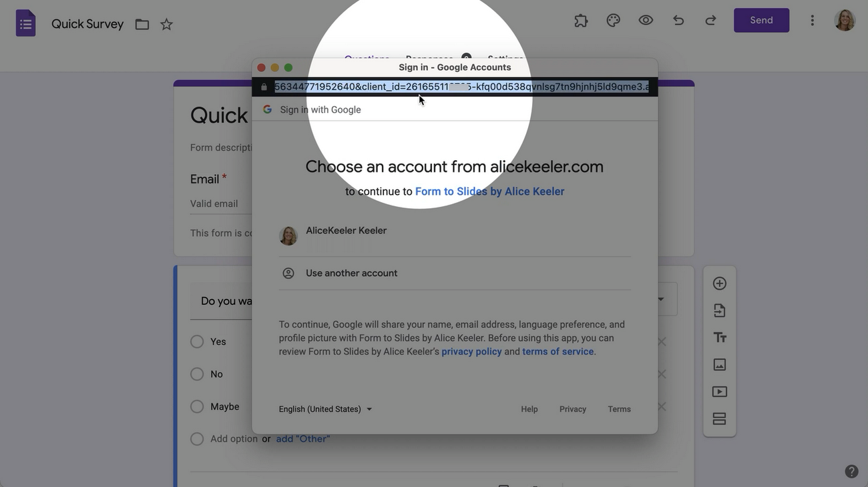Image resolution: width=868 pixels, height=487 pixels.
Task: Click the sign-in popup URL address bar
Action: pyautogui.click(x=461, y=87)
